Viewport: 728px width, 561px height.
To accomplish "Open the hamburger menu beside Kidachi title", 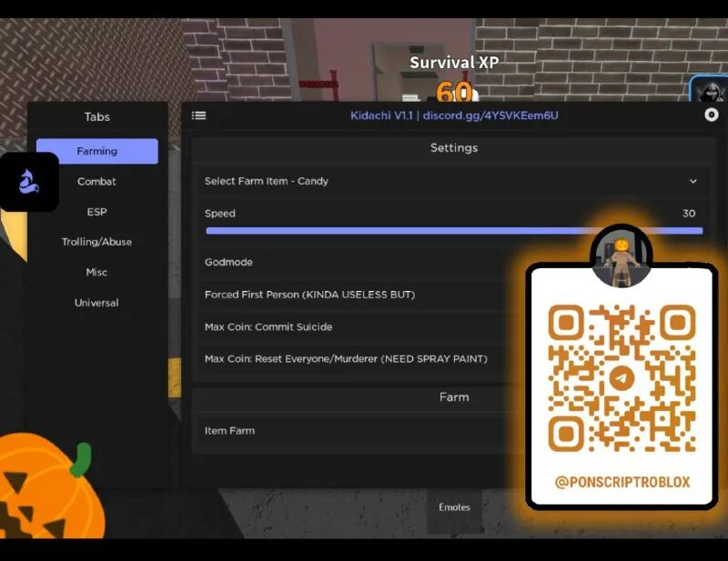I will (x=198, y=115).
